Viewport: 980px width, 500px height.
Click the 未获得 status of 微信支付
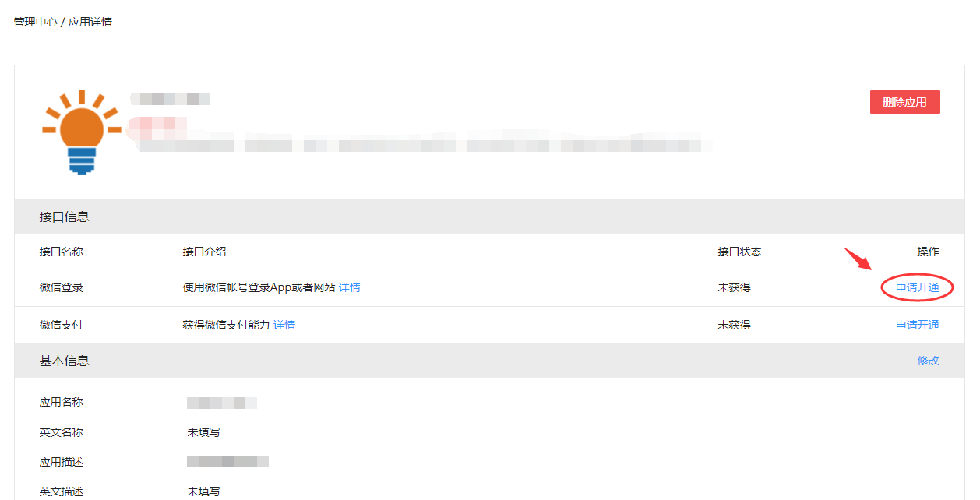pyautogui.click(x=734, y=325)
